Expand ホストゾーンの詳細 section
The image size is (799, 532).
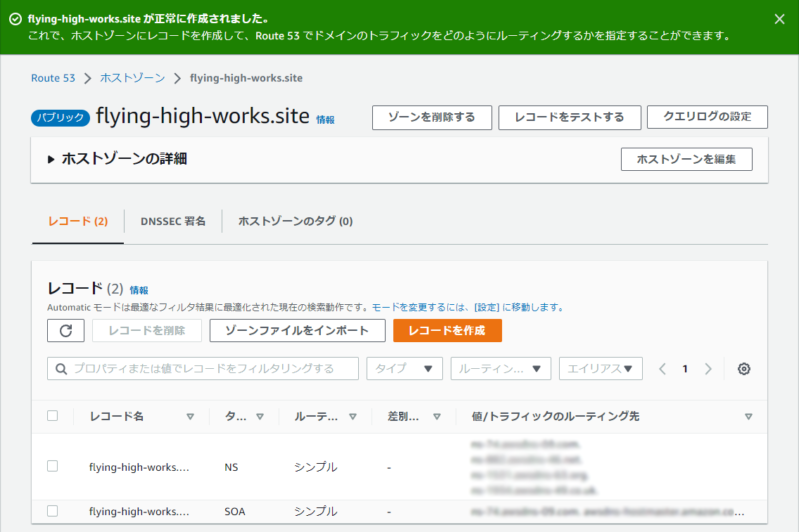click(x=51, y=159)
